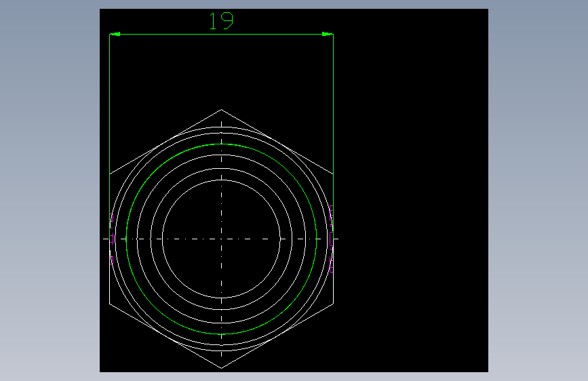
Task: Click the green horizontal dimension line
Action: 221,34
